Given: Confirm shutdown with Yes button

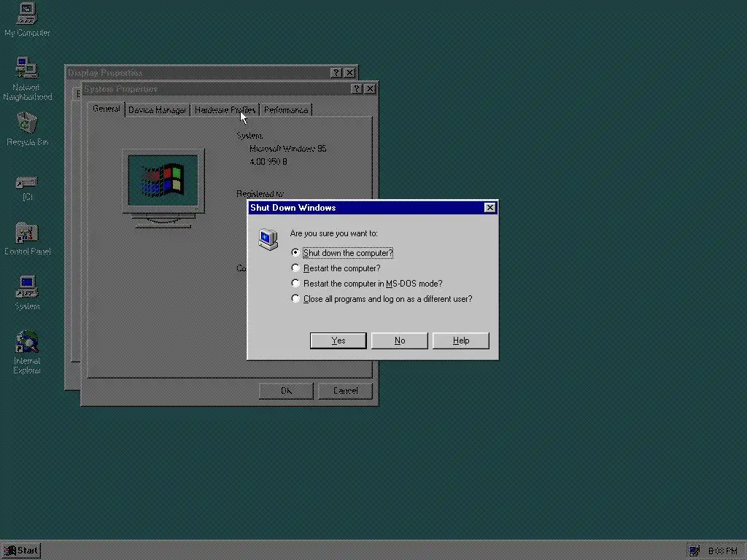Looking at the screenshot, I should coord(338,341).
